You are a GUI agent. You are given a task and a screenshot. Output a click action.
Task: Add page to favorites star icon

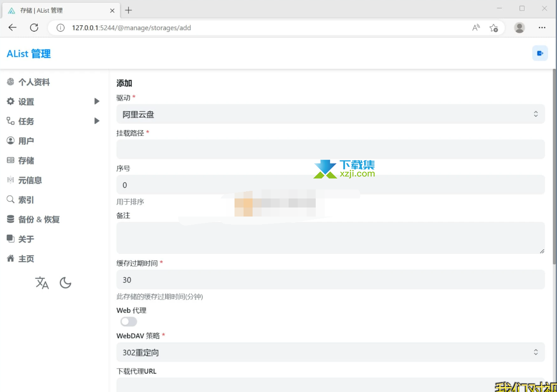pos(494,28)
